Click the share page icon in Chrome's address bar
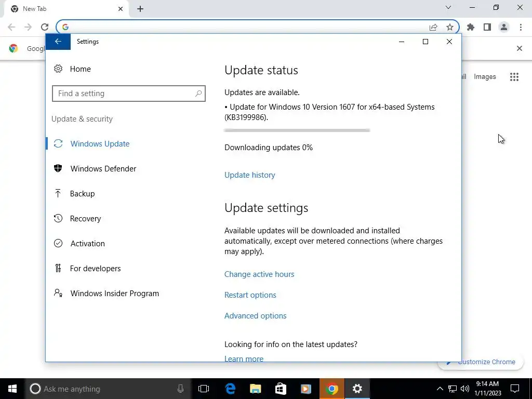 coord(433,27)
